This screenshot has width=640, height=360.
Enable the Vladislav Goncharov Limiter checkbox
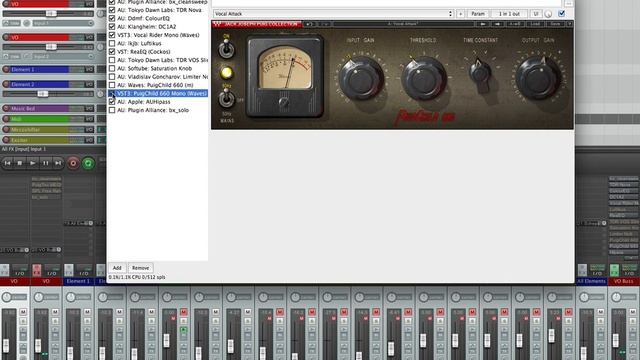112,77
